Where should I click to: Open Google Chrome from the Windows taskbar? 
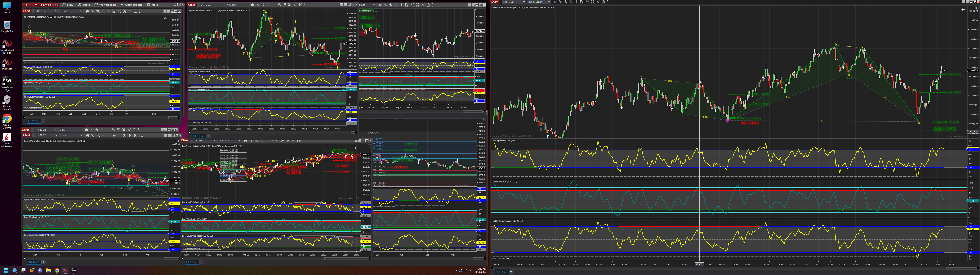coord(57,270)
